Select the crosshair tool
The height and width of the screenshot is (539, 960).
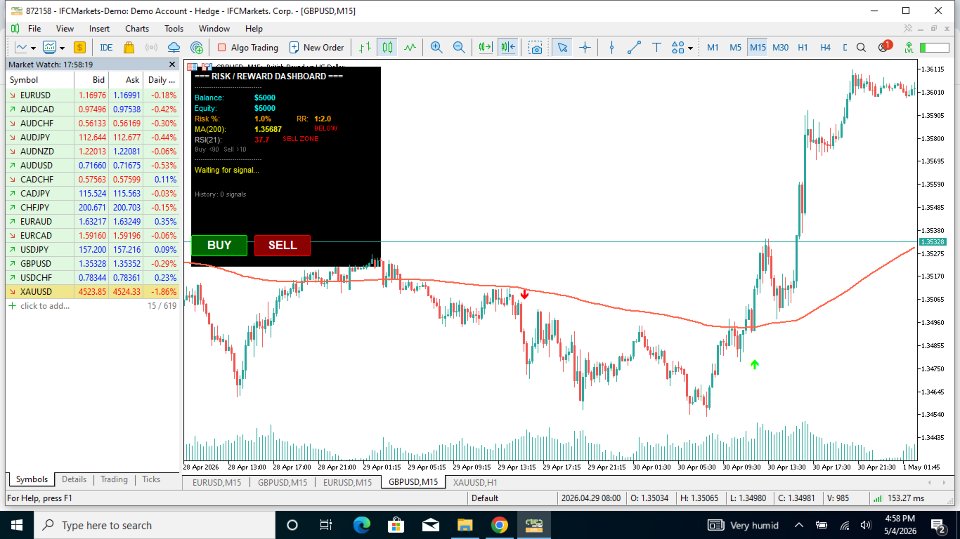tap(585, 47)
